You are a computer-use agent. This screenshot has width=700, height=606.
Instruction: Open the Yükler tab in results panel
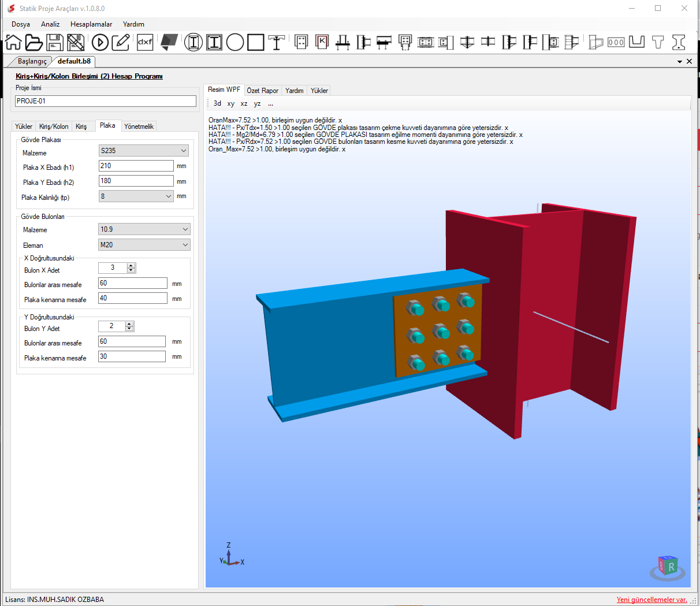click(319, 91)
